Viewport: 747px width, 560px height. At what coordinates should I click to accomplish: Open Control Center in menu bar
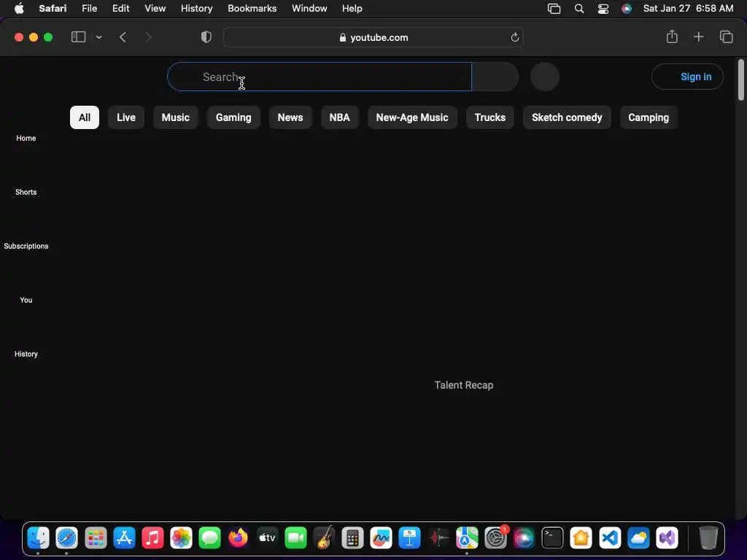click(x=603, y=9)
